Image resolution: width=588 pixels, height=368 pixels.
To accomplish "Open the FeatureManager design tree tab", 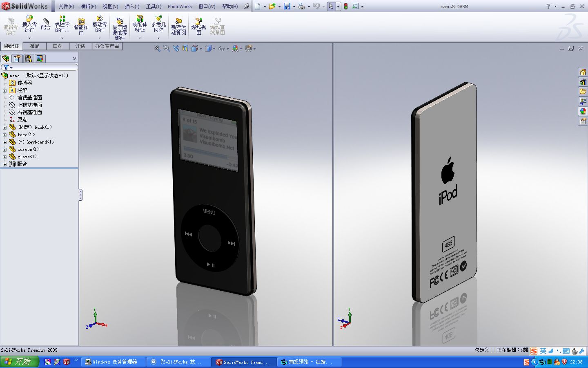I will click(6, 58).
